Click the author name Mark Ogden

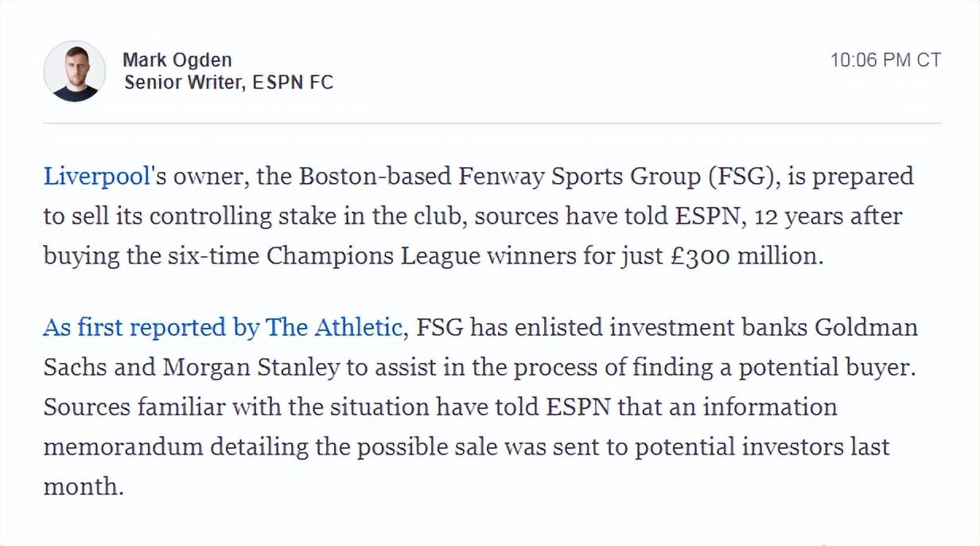[x=177, y=60]
